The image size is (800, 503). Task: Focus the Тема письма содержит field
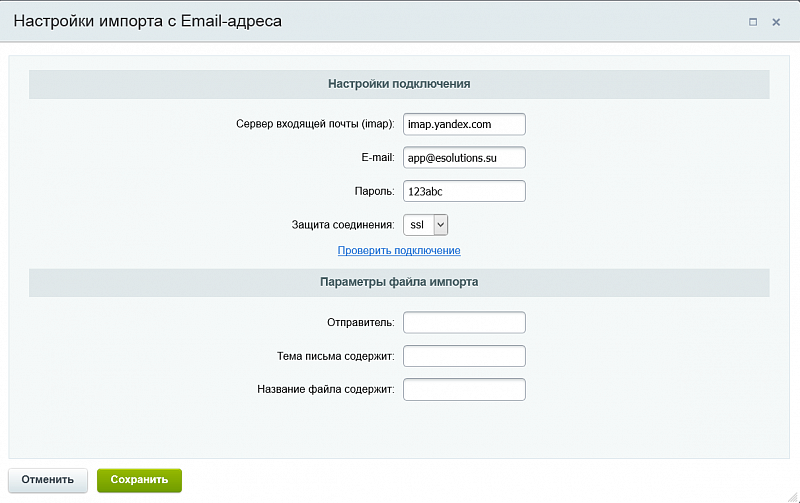[x=464, y=356]
